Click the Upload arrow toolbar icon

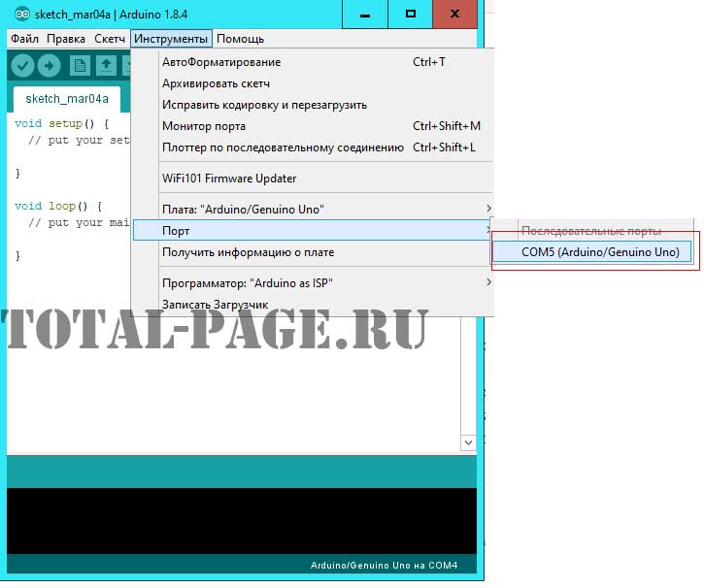(x=50, y=66)
